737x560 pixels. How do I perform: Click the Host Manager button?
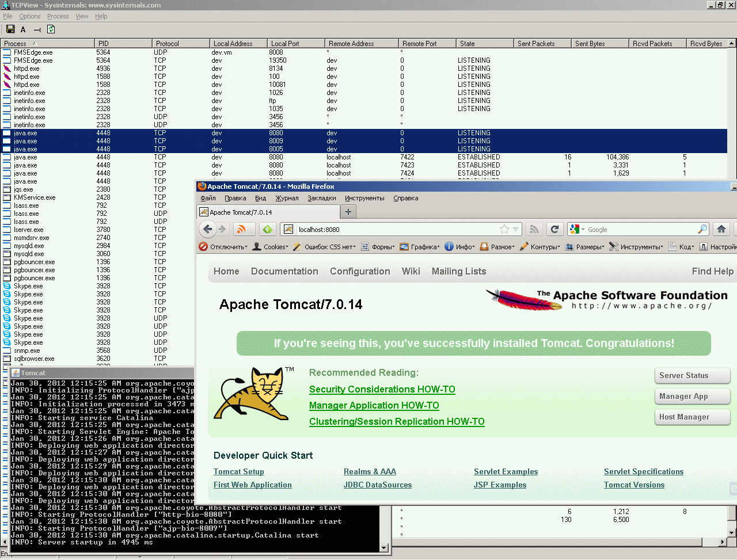692,417
